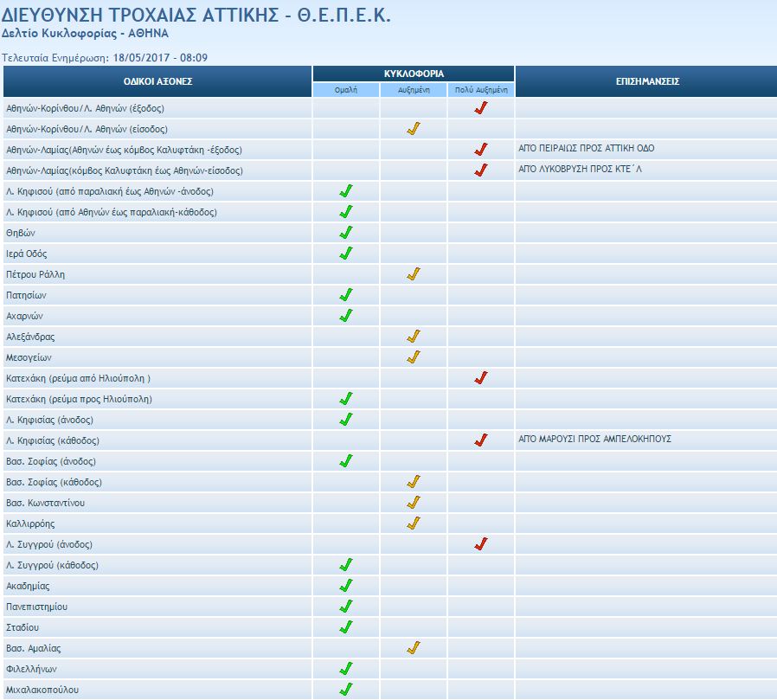Click the note ΑΠΌ ΛΥΚΟΒΡΥΣΗ ΠΡΟΣ ΚΤΕ΄Λ
The image size is (777, 700).
click(x=580, y=169)
